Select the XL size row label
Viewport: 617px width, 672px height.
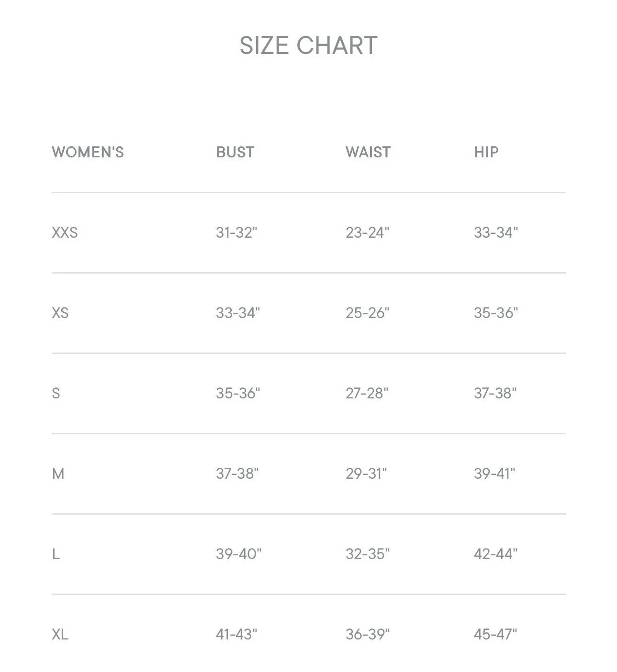click(60, 634)
